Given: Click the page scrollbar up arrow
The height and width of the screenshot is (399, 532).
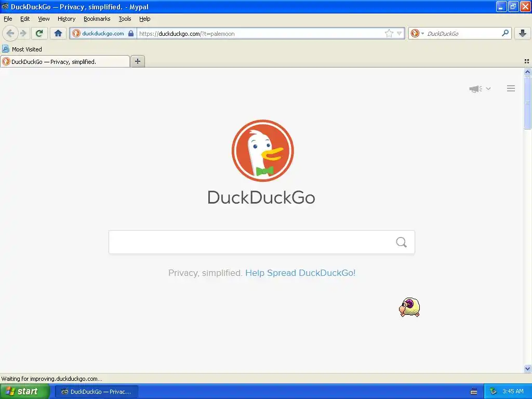Looking at the screenshot, I should 527,72.
